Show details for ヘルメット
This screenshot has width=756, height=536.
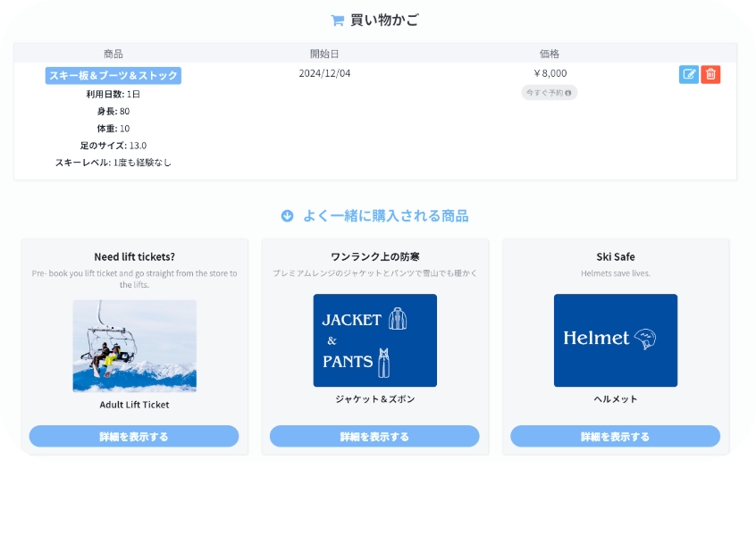click(x=615, y=436)
